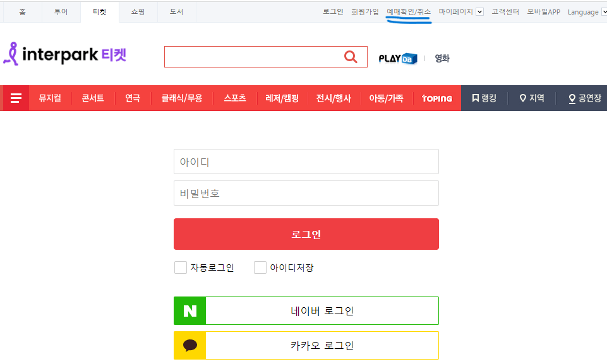Click the magnifier search icon
607x364 pixels.
coord(351,57)
